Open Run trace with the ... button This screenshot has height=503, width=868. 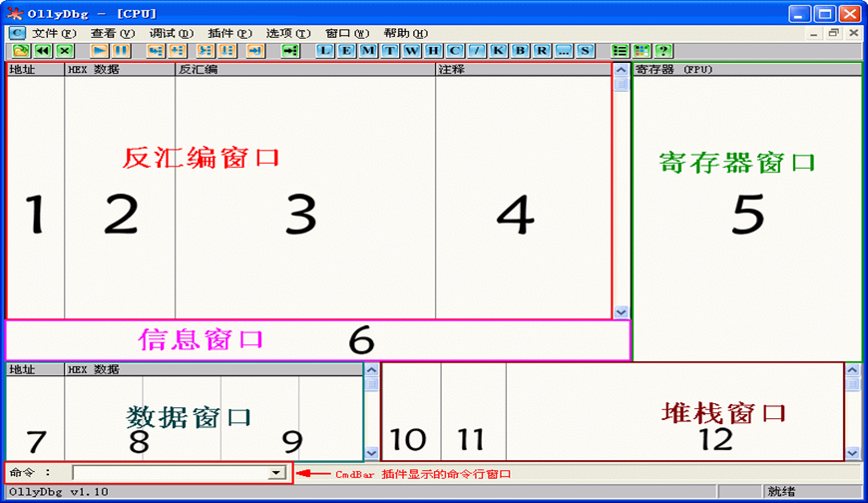(564, 51)
